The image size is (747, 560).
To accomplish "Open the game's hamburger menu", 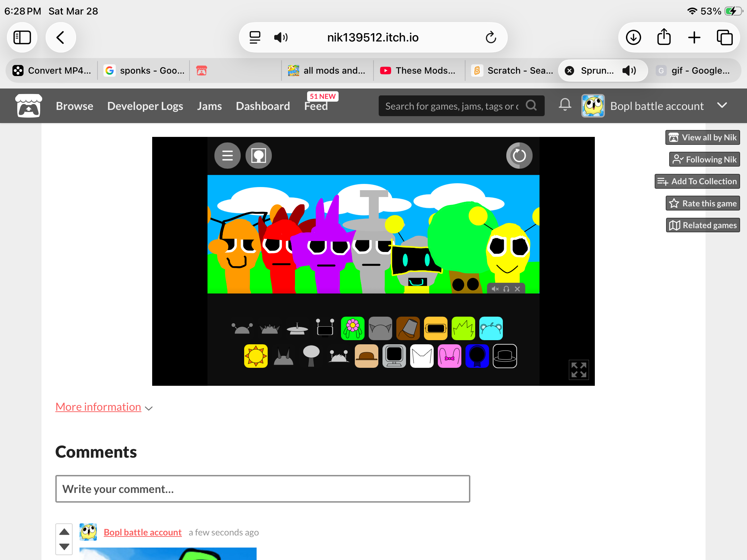I will [227, 156].
